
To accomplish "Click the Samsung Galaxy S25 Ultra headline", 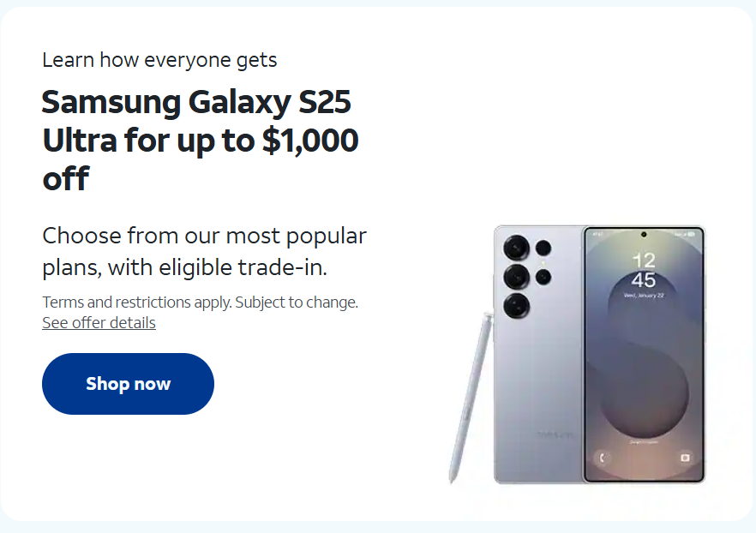I will 200,141.
